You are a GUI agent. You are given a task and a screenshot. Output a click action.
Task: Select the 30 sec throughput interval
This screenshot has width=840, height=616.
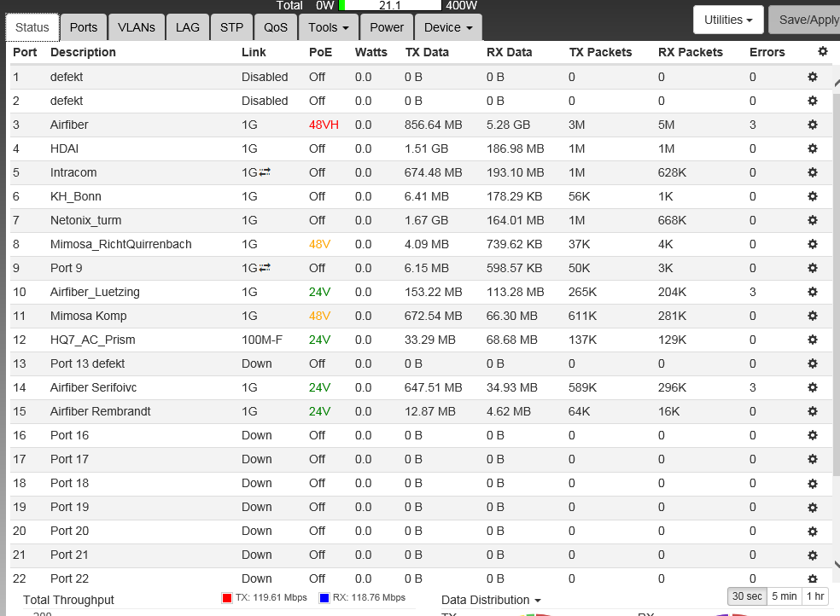(x=747, y=596)
